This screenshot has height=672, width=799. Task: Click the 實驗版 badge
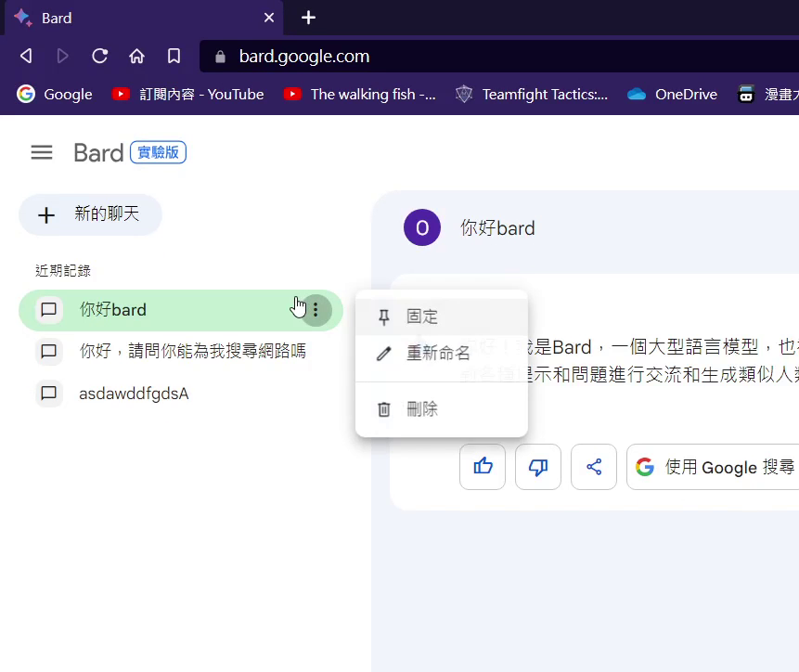point(158,152)
